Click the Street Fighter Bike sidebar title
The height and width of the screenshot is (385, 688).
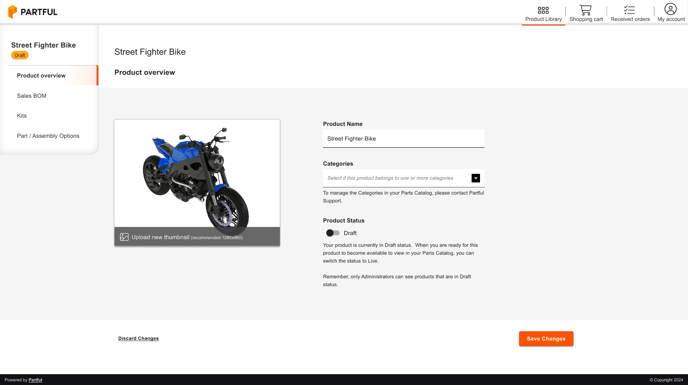[43, 45]
